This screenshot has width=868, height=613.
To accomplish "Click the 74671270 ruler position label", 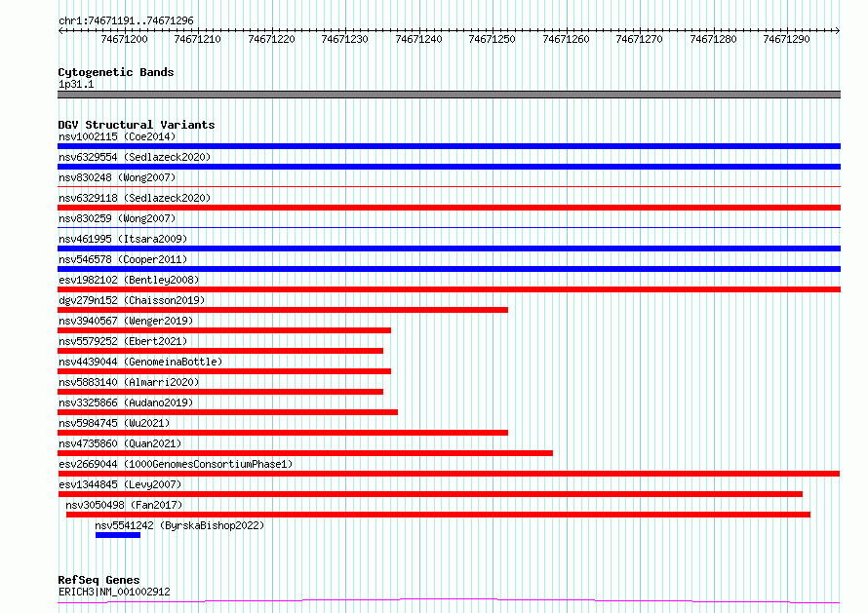I will (640, 39).
